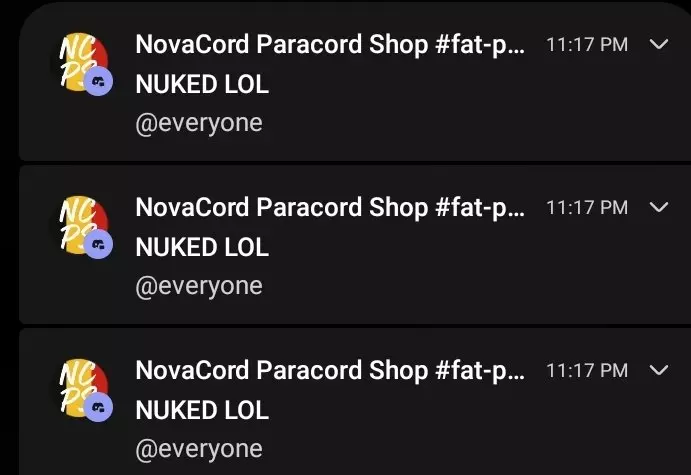Expand the middle notification using its chevron
691x475 pixels.
pyautogui.click(x=659, y=208)
